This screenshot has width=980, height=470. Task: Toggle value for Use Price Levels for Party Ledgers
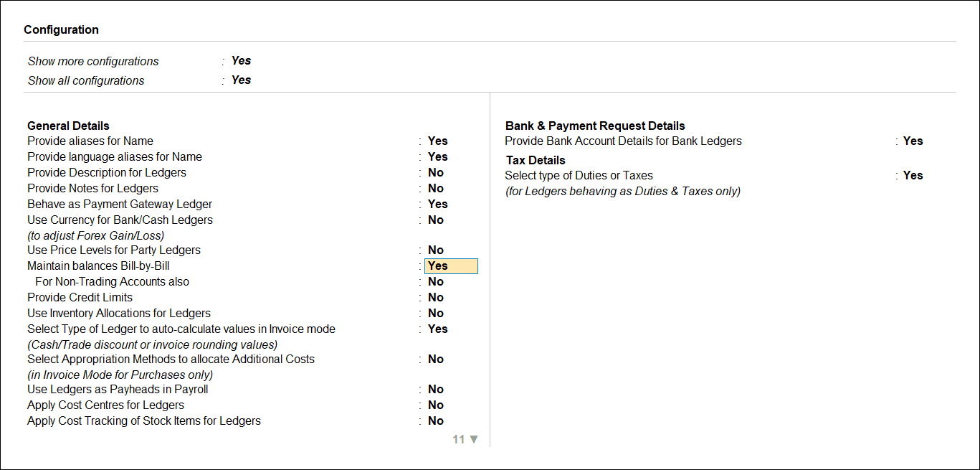tap(436, 250)
